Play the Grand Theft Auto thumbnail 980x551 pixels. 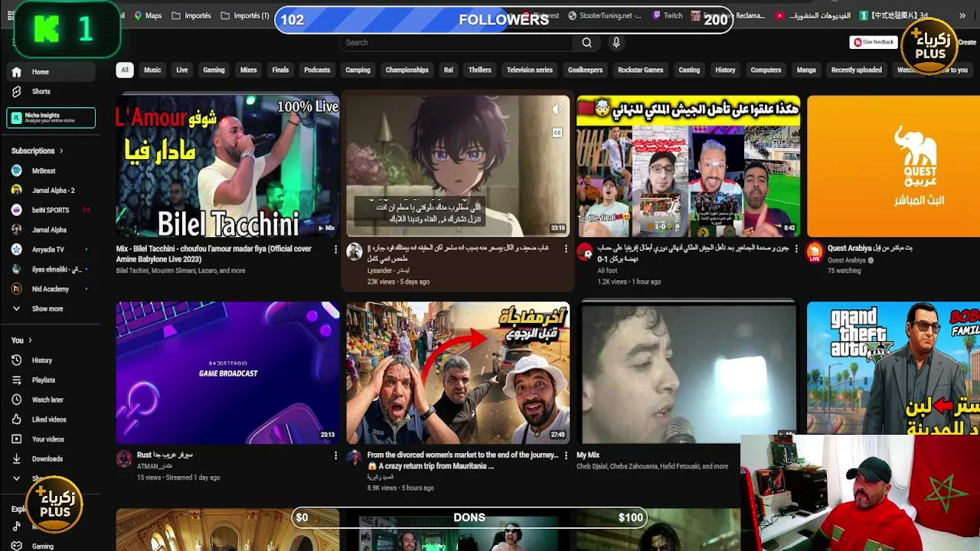pos(893,367)
